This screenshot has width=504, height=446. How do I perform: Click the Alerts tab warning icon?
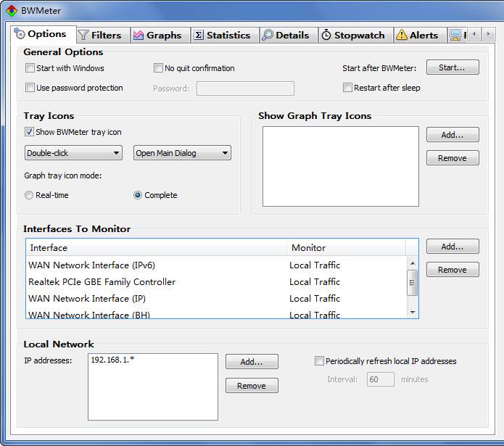click(x=401, y=35)
